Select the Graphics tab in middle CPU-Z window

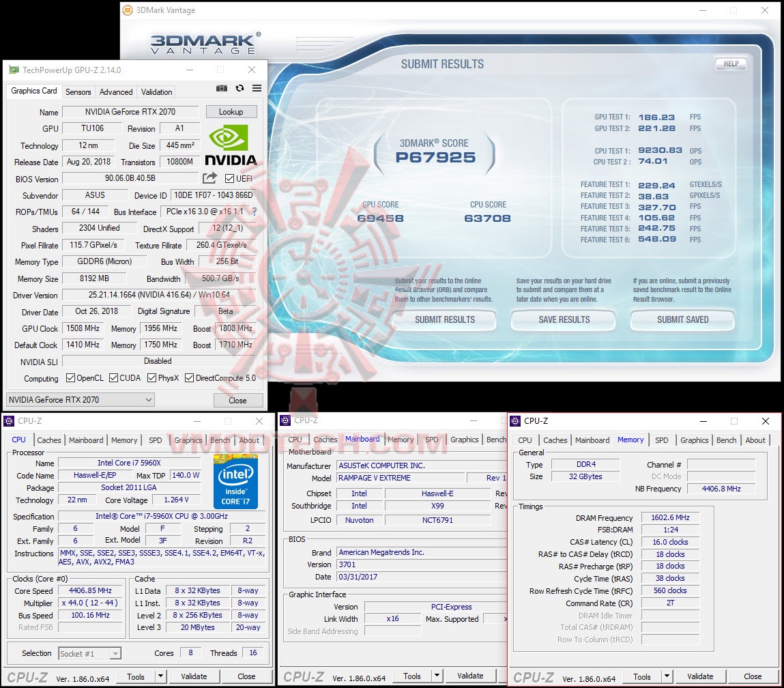tap(464, 440)
